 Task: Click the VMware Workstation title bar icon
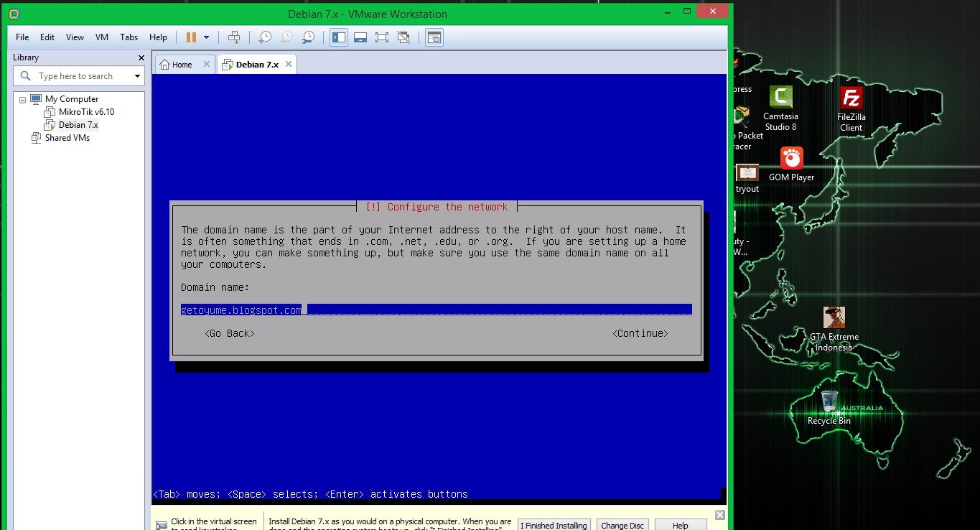pos(14,14)
